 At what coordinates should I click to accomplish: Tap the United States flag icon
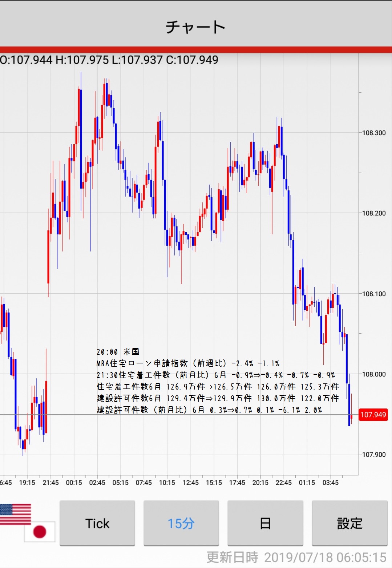tap(15, 514)
